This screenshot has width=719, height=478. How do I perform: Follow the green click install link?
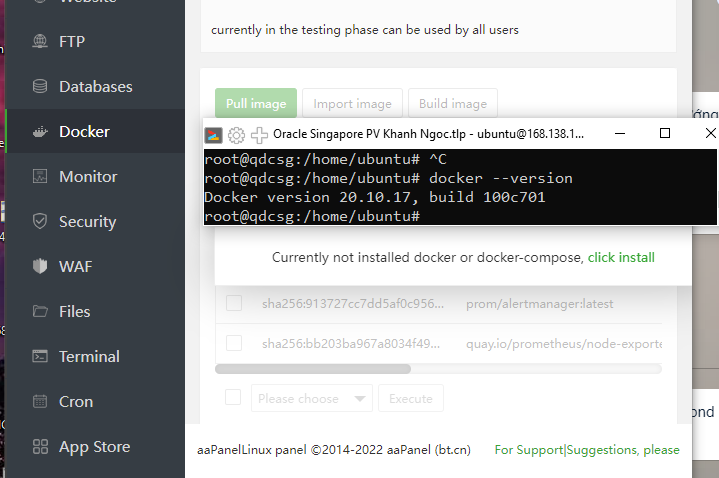621,257
